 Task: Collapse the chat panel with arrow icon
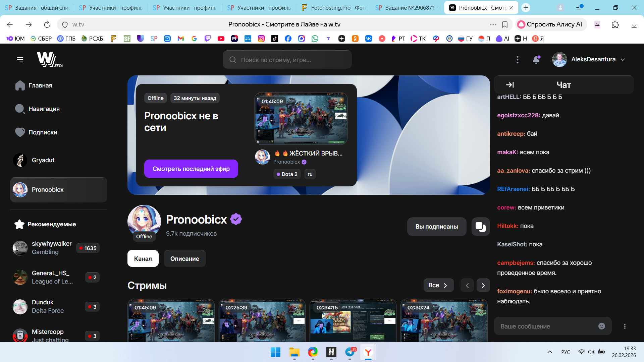[x=510, y=85]
